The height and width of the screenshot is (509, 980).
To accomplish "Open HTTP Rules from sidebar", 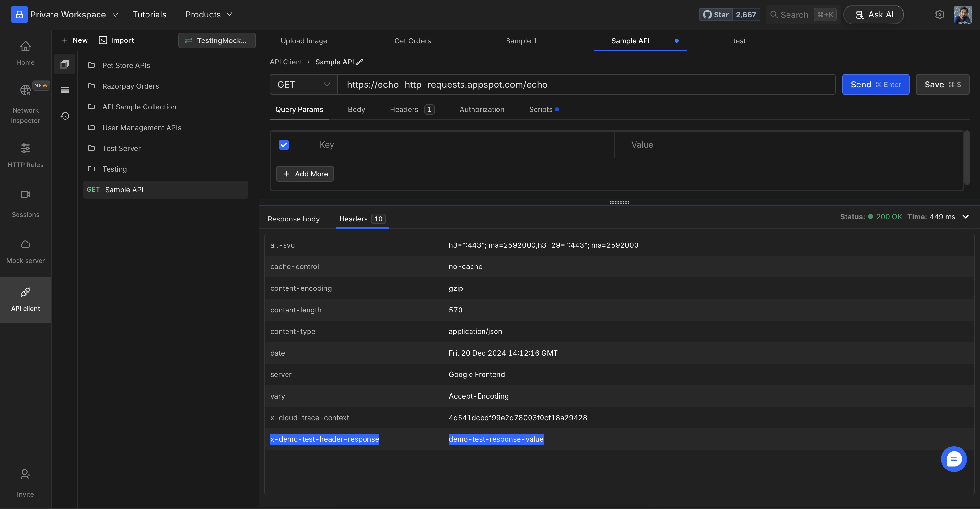I will pyautogui.click(x=26, y=149).
